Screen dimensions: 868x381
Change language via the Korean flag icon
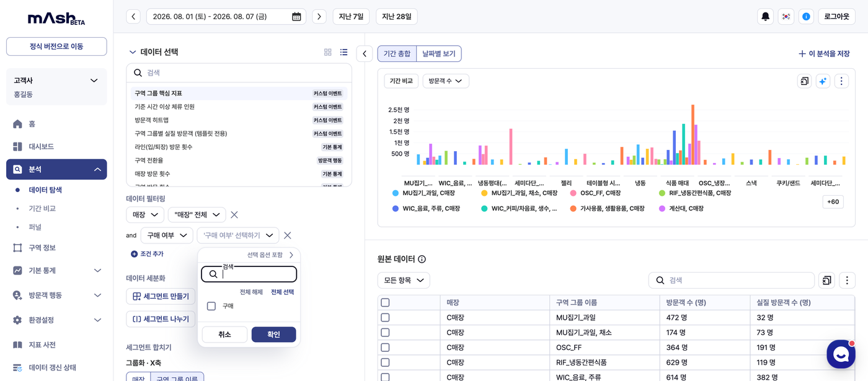tap(786, 17)
